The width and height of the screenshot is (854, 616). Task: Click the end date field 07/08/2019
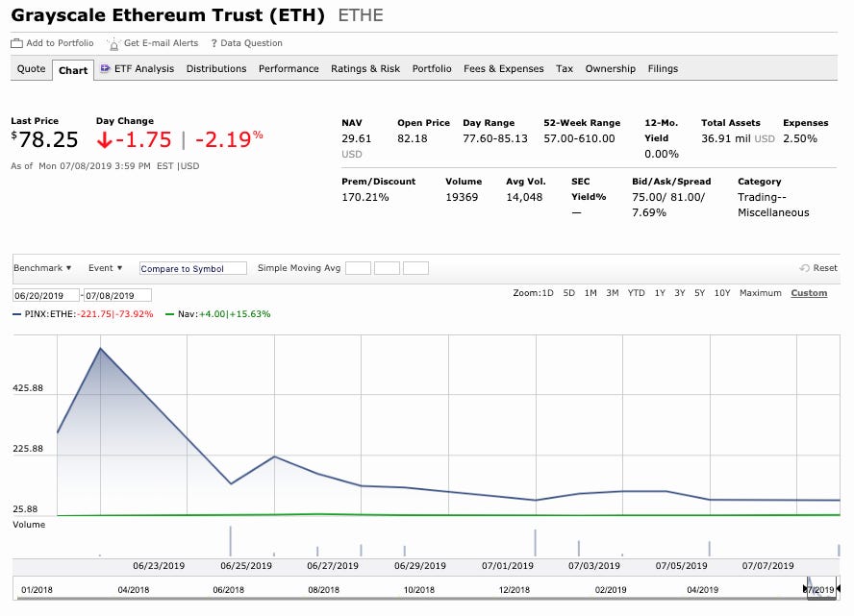(117, 295)
